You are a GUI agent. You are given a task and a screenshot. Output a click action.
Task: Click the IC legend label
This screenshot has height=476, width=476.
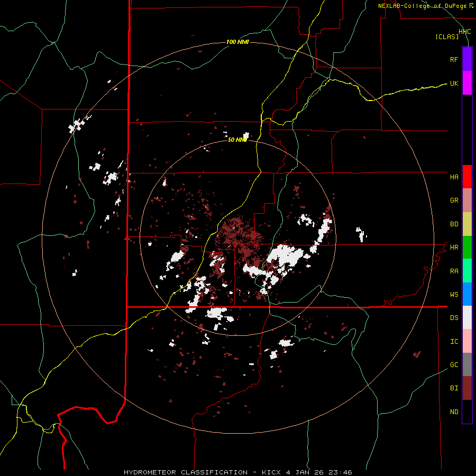[x=454, y=342]
